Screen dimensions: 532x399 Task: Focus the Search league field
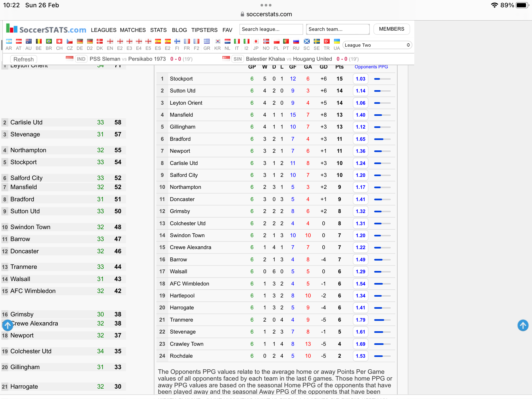pos(271,29)
